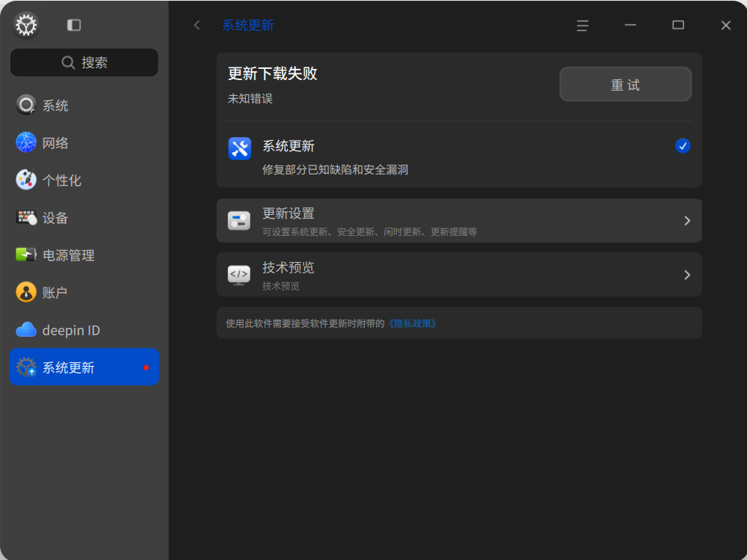747x560 pixels.
Task: Open the 账户 sidebar category
Action: [84, 293]
